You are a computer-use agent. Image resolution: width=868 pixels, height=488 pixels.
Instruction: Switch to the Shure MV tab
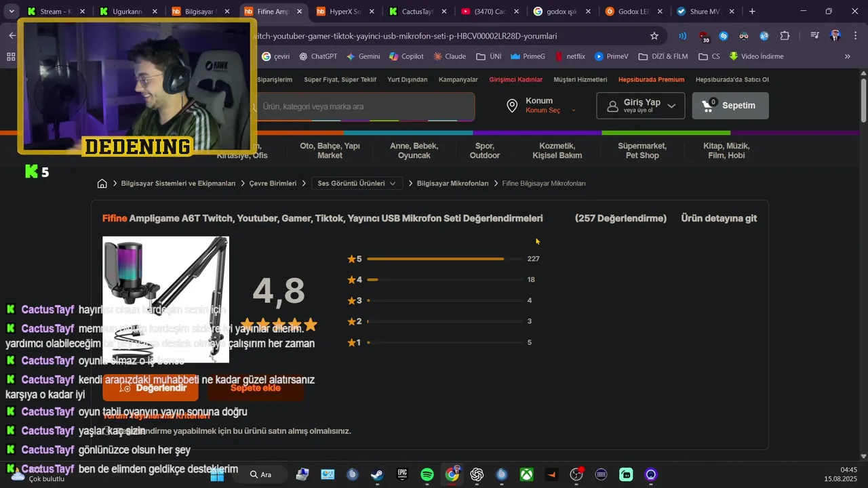[706, 12]
